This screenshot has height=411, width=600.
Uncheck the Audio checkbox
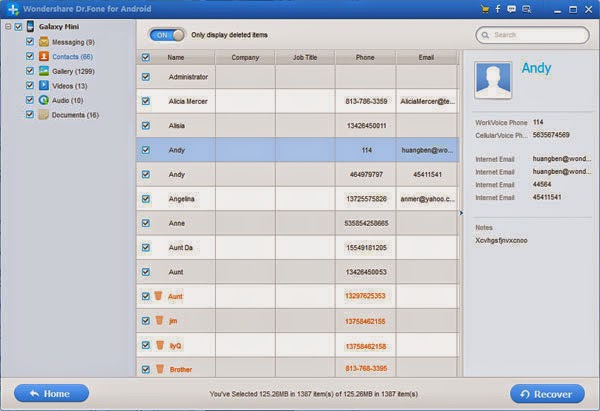click(x=30, y=100)
